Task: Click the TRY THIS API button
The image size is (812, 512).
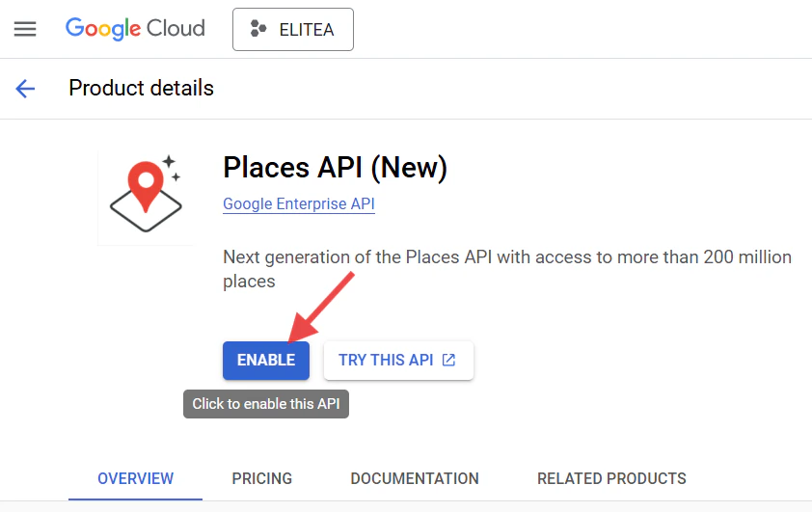Action: (x=398, y=361)
